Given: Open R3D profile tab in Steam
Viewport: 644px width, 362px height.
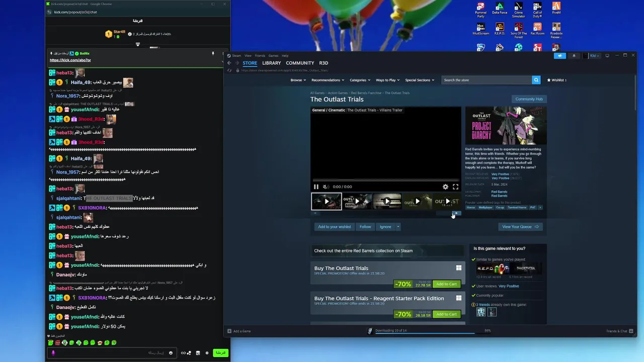Looking at the screenshot, I should tap(324, 63).
